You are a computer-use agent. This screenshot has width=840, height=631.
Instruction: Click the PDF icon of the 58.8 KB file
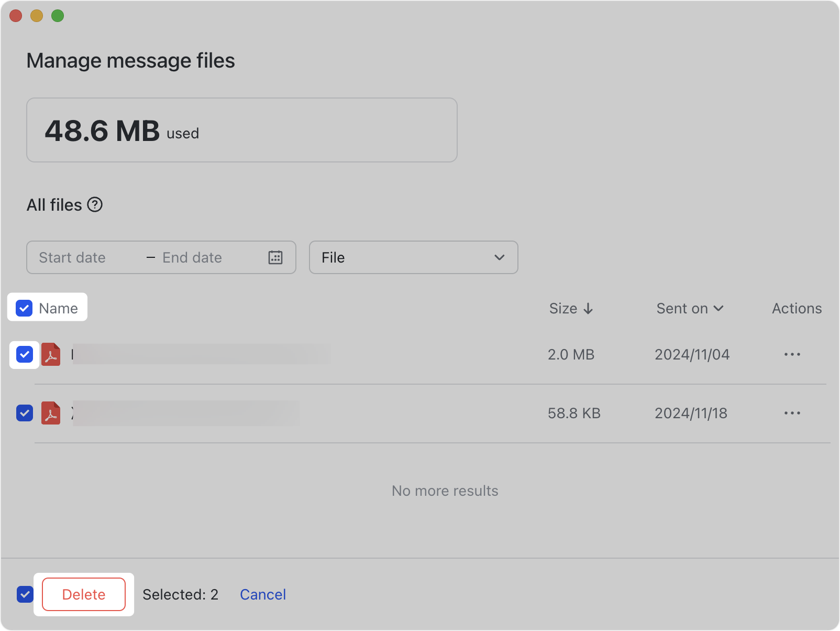tap(51, 413)
